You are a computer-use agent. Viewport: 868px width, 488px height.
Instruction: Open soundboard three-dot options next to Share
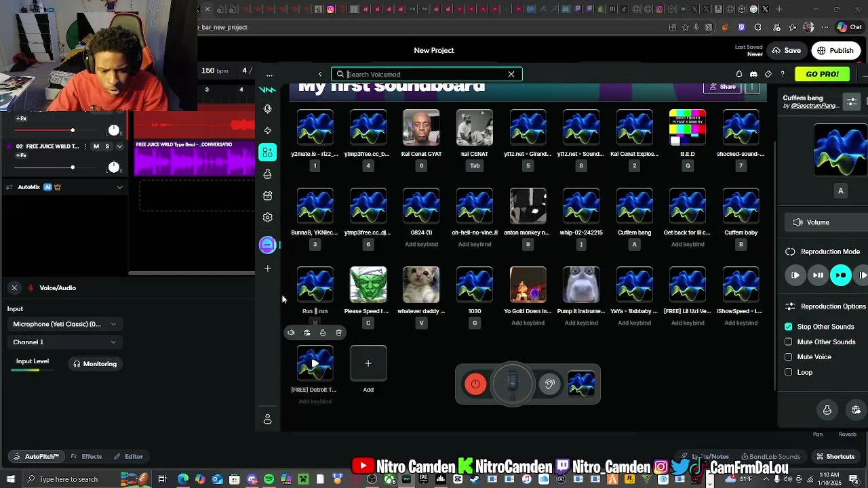[752, 87]
